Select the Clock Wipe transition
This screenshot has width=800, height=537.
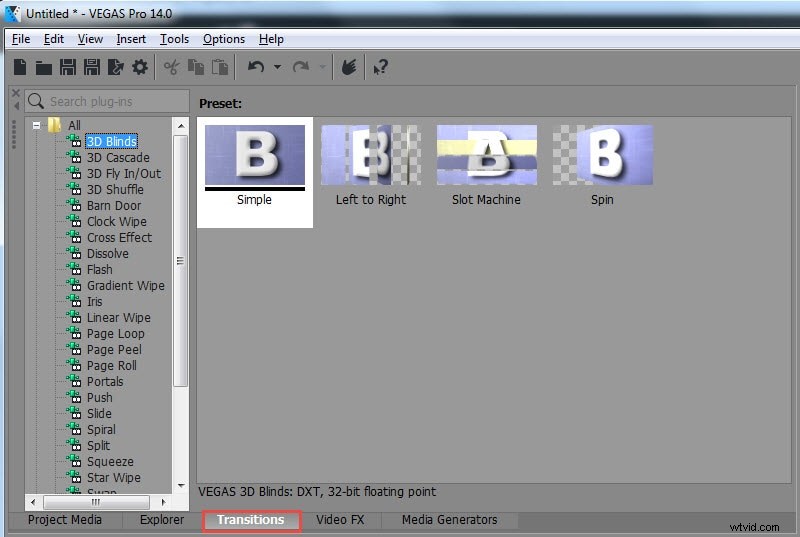coord(117,221)
